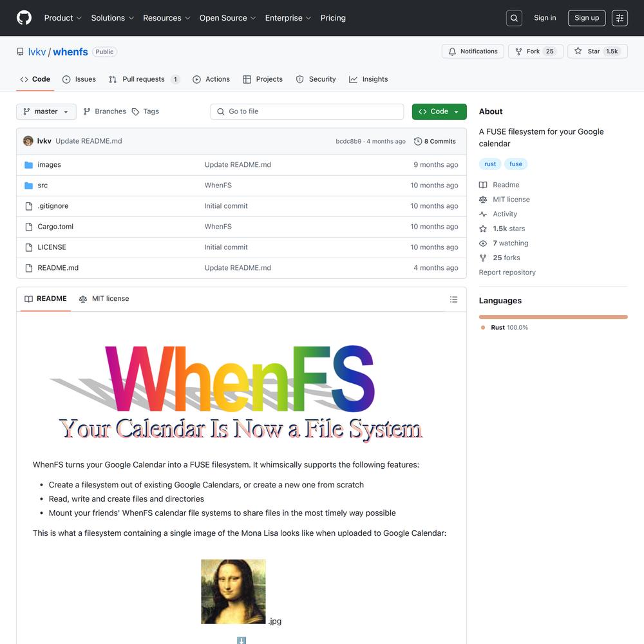Click the pulse icon beside Activity
The image size is (644, 644).
coord(483,214)
